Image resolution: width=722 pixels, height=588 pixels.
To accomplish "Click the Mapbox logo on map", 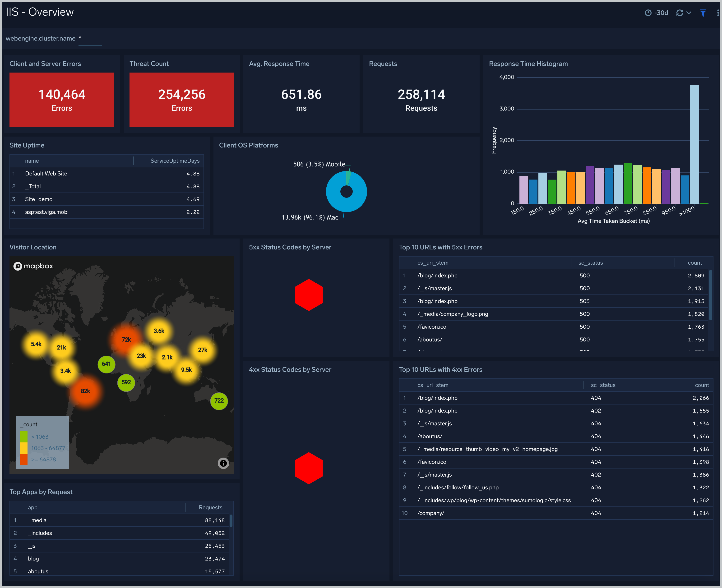I will 33,266.
